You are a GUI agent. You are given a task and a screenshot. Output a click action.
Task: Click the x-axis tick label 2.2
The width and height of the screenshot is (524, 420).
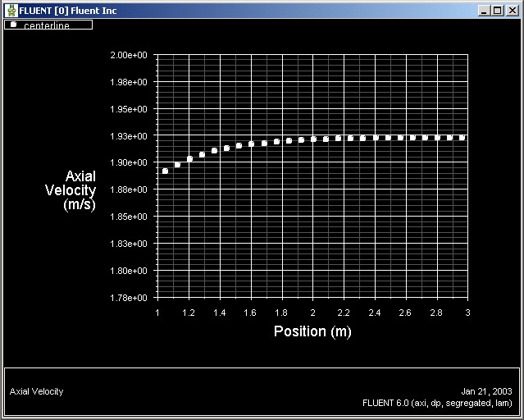coord(344,313)
